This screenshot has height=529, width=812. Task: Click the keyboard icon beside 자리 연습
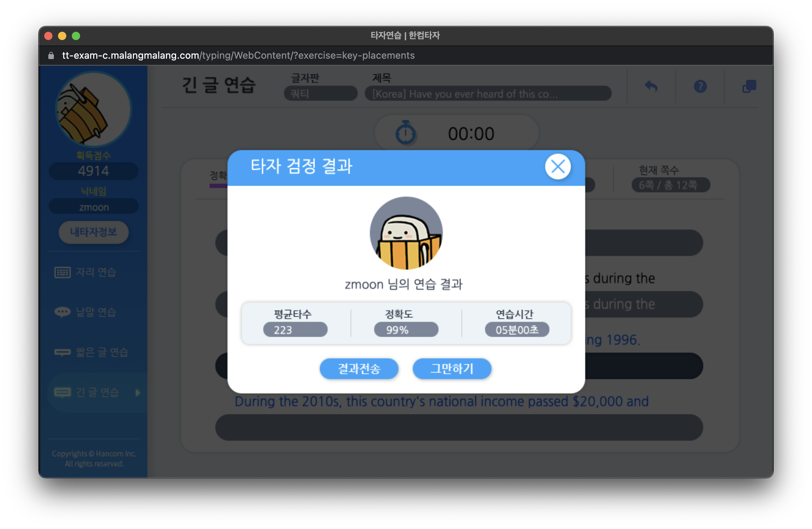62,272
